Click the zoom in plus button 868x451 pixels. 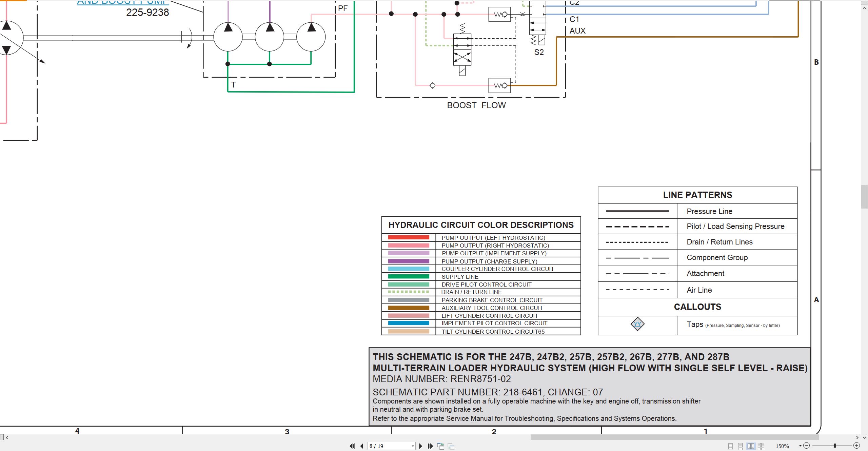pyautogui.click(x=857, y=446)
